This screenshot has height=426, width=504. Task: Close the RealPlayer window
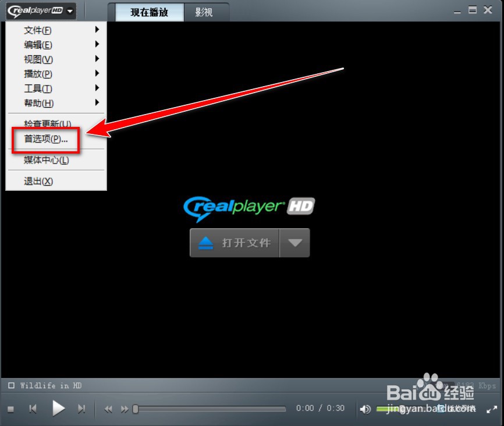488,10
